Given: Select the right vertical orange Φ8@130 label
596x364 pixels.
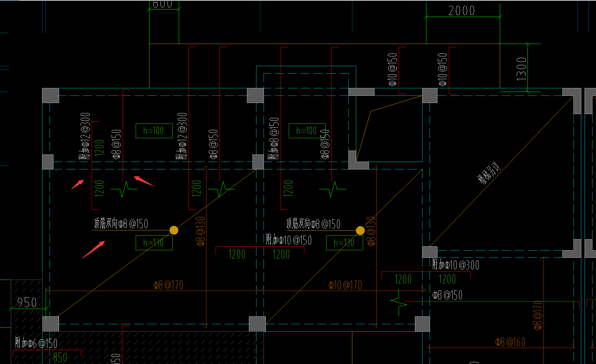Looking at the screenshot, I should tap(371, 231).
